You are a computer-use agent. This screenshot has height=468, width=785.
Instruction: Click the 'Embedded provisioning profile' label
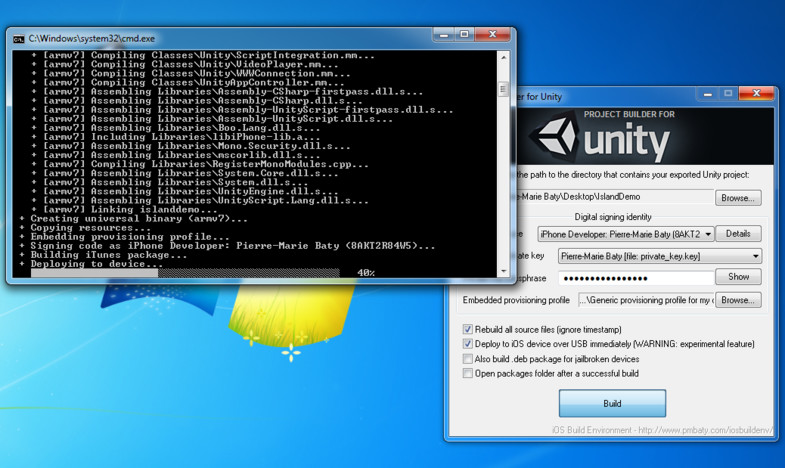click(516, 300)
